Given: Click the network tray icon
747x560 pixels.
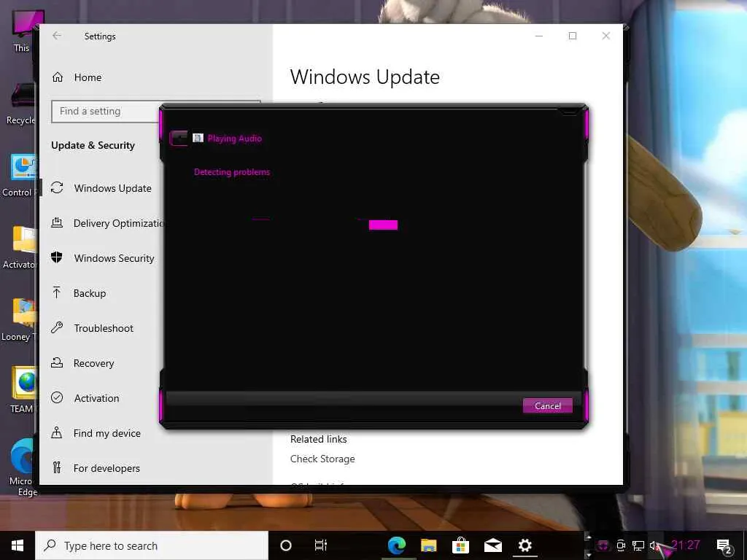Looking at the screenshot, I should point(638,545).
